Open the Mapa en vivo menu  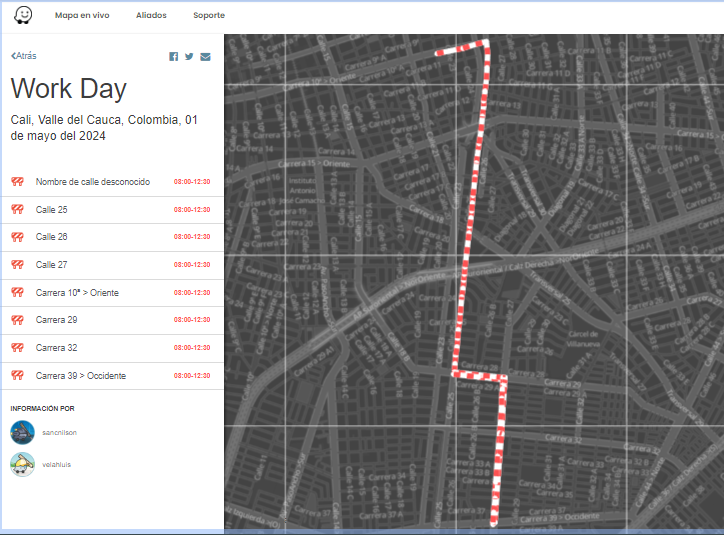coord(82,15)
